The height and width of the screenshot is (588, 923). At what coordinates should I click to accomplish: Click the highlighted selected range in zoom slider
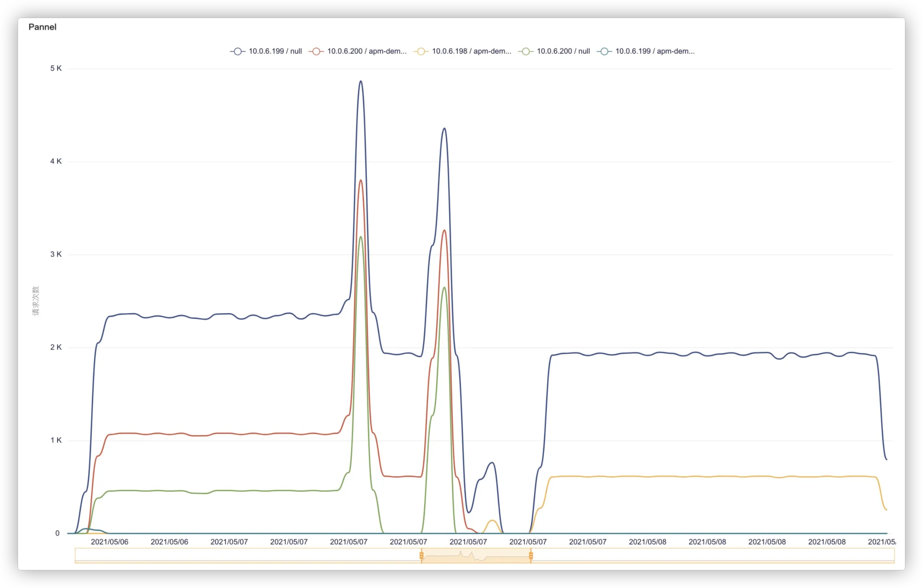pyautogui.click(x=476, y=556)
